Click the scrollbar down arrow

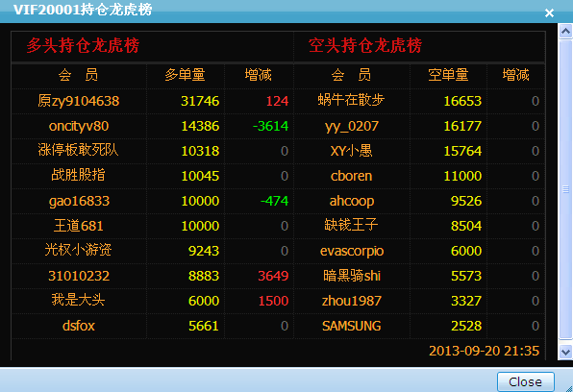tap(565, 353)
